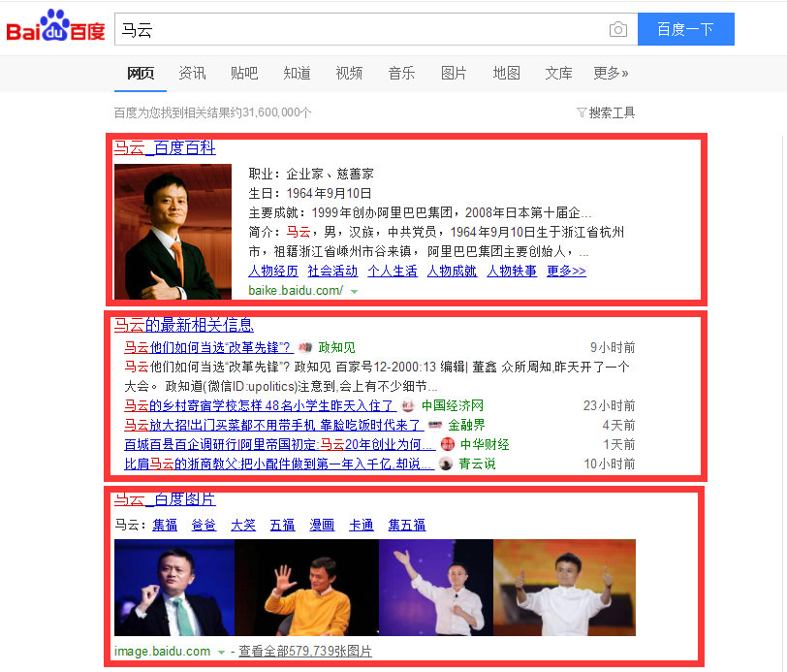Switch to the 贴吧 tab
The height and width of the screenshot is (672, 787).
coord(244,74)
